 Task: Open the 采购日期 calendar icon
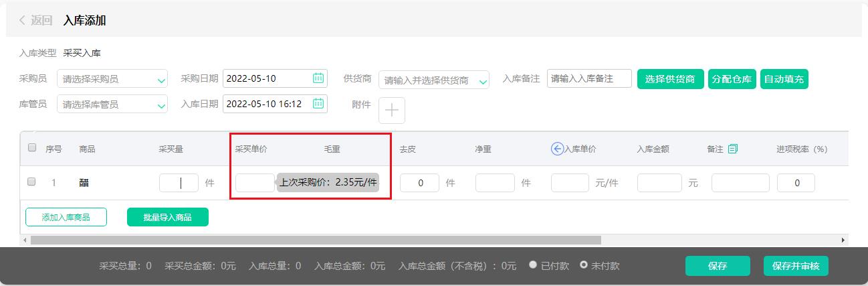pos(318,78)
